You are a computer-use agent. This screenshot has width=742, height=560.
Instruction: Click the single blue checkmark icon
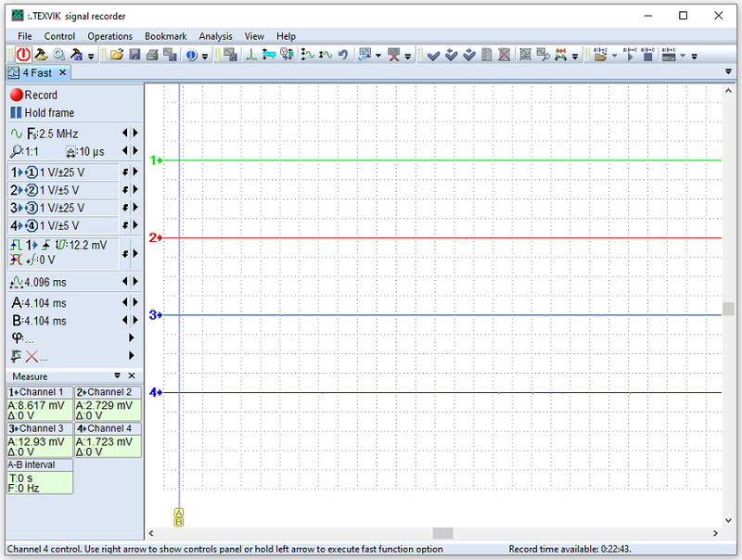click(433, 55)
